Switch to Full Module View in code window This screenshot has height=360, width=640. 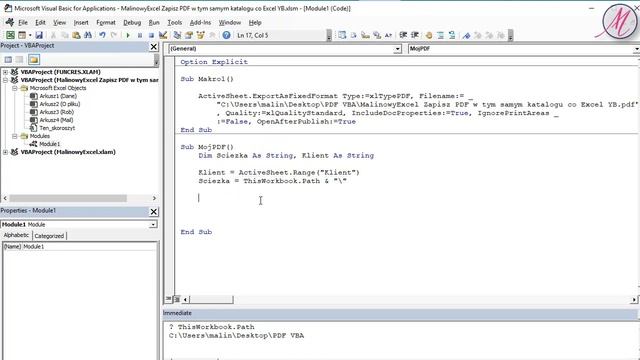tap(177, 299)
